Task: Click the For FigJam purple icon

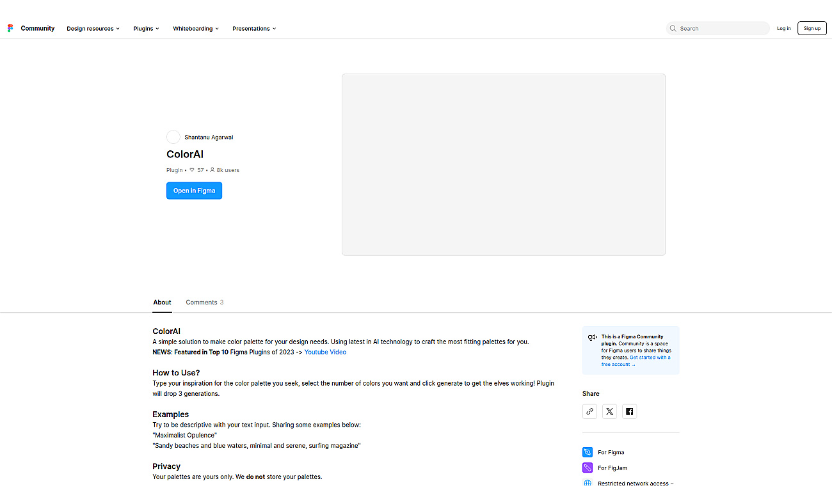Action: (588, 468)
